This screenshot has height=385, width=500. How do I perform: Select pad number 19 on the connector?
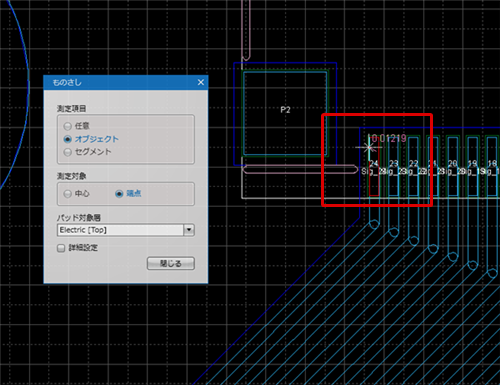[472, 166]
